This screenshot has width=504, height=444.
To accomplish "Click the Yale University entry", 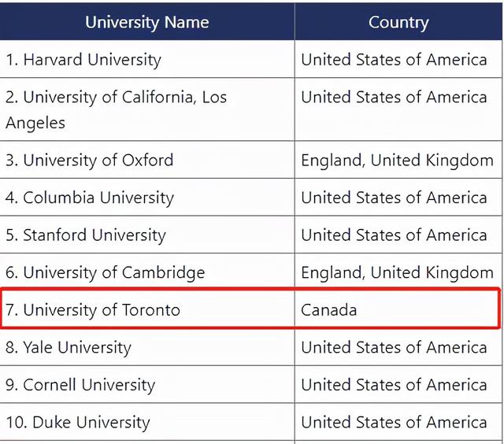I will [x=69, y=347].
